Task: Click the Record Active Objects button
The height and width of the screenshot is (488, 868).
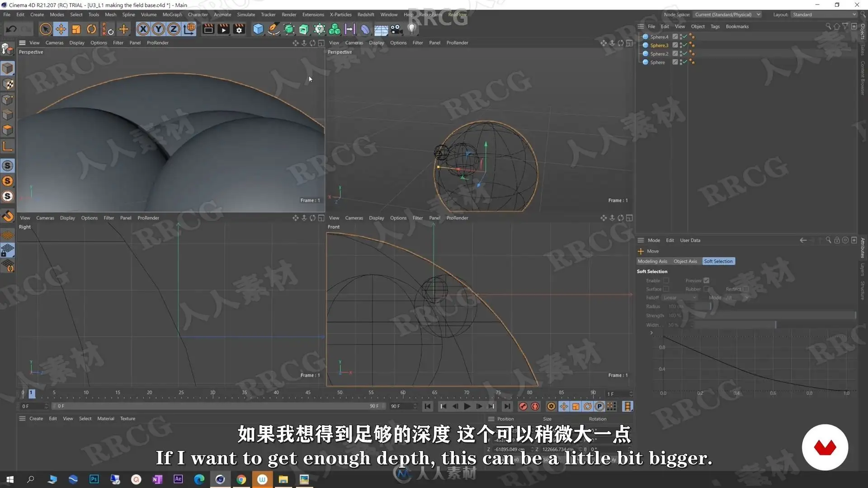Action: coord(523,406)
